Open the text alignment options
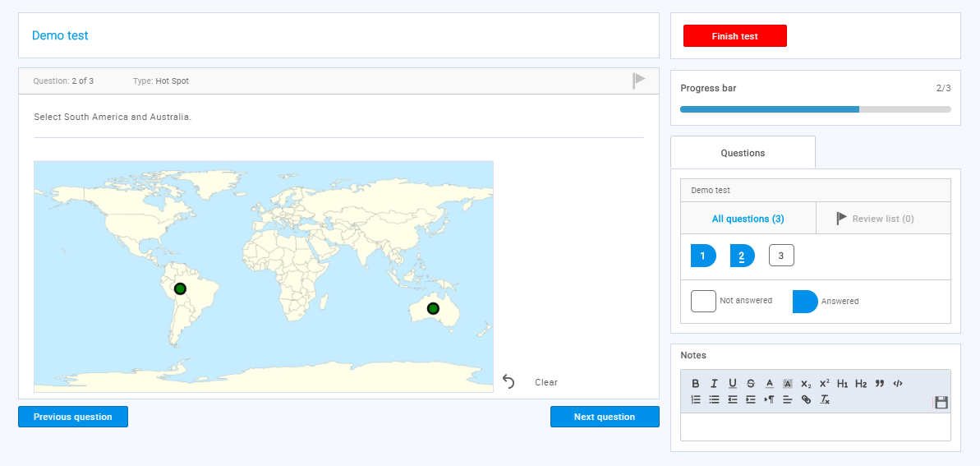The image size is (980, 466). 787,399
